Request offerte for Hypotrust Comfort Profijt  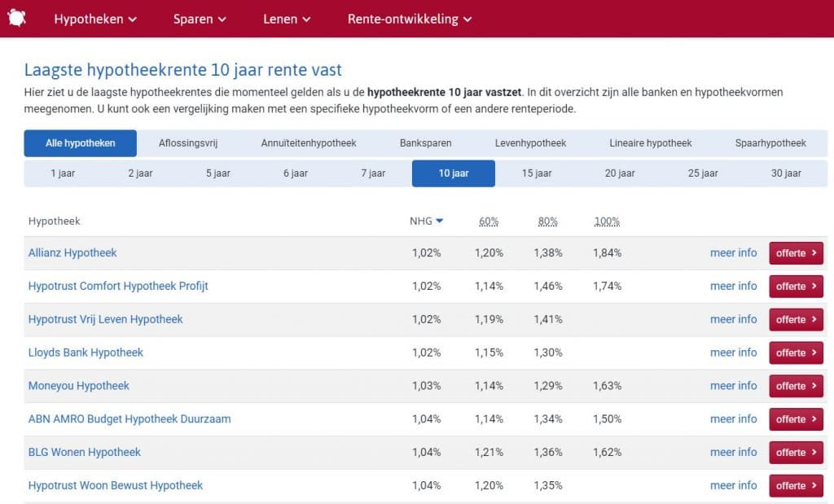[x=797, y=286]
